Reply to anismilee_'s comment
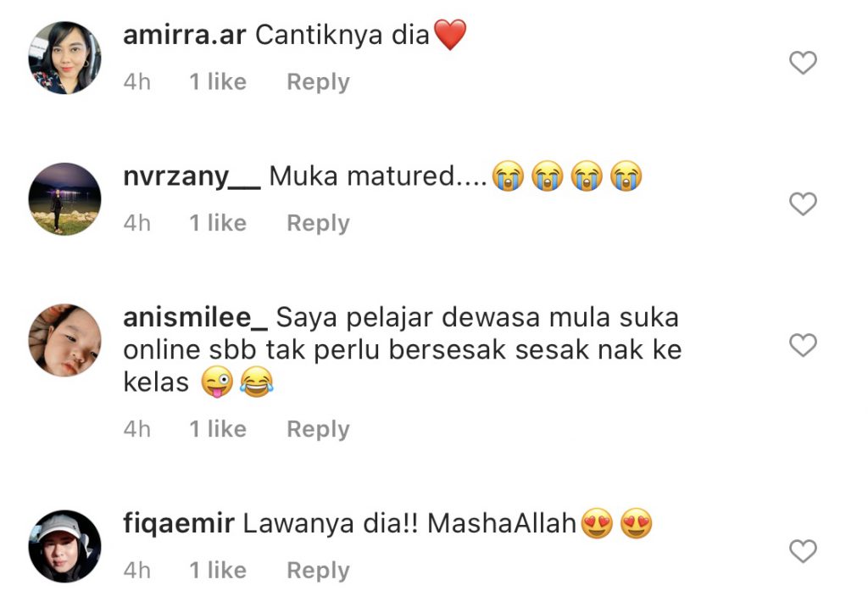The width and height of the screenshot is (868, 602). point(319,429)
